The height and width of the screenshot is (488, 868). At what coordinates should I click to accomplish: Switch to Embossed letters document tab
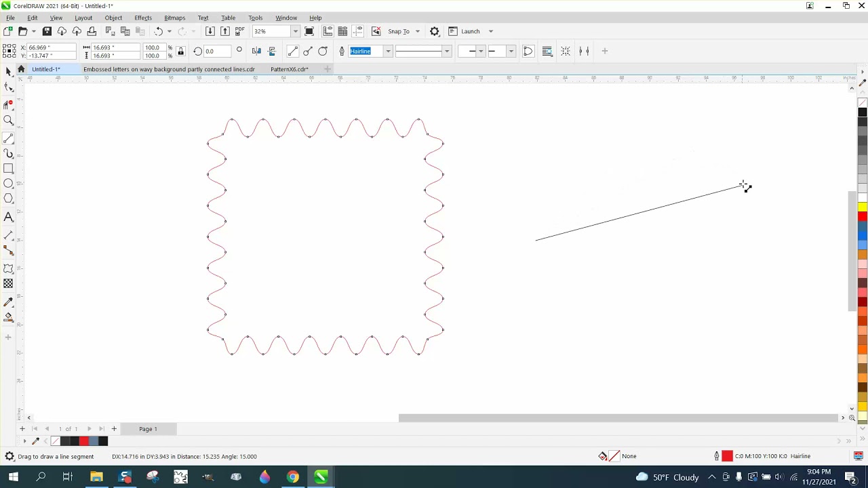click(x=169, y=69)
